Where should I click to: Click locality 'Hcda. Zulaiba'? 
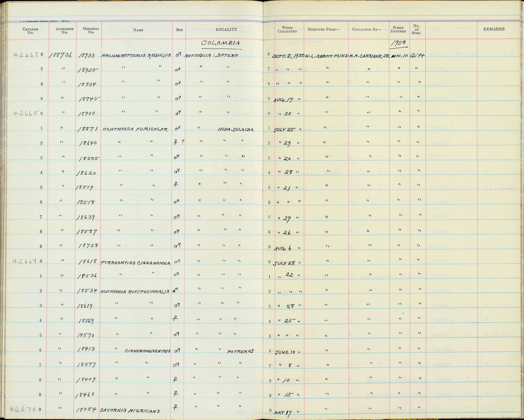pyautogui.click(x=236, y=130)
